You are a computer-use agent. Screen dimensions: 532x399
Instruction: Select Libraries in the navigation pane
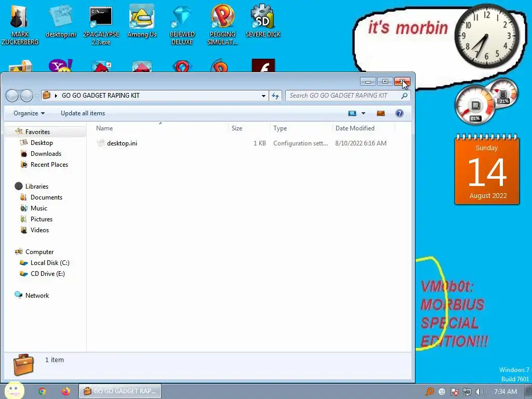tap(37, 187)
